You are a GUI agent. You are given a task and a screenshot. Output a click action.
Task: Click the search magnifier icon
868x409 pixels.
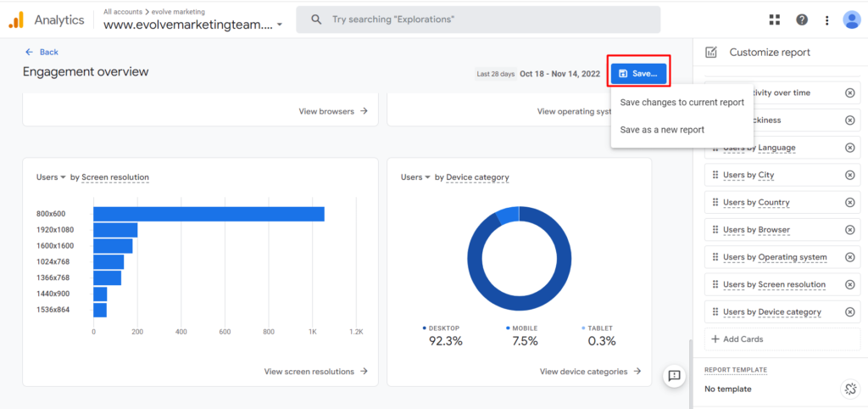point(316,20)
